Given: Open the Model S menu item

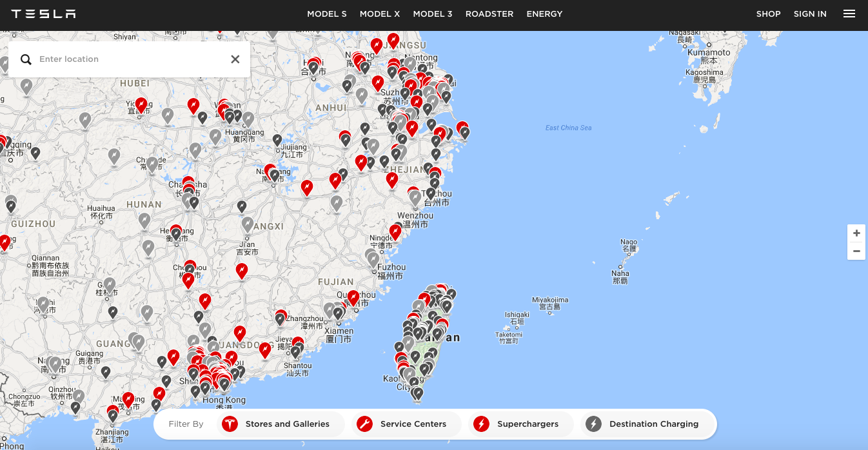Looking at the screenshot, I should tap(327, 14).
